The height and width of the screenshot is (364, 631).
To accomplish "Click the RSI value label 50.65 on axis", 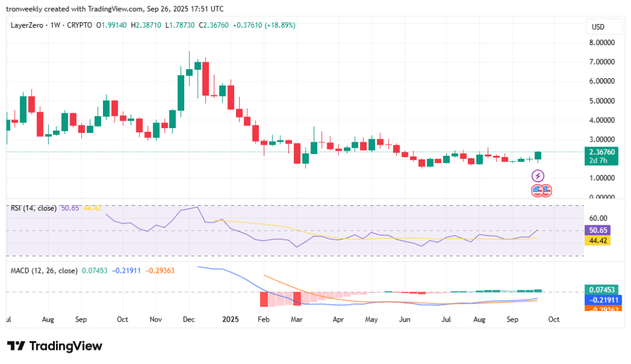I will click(598, 230).
